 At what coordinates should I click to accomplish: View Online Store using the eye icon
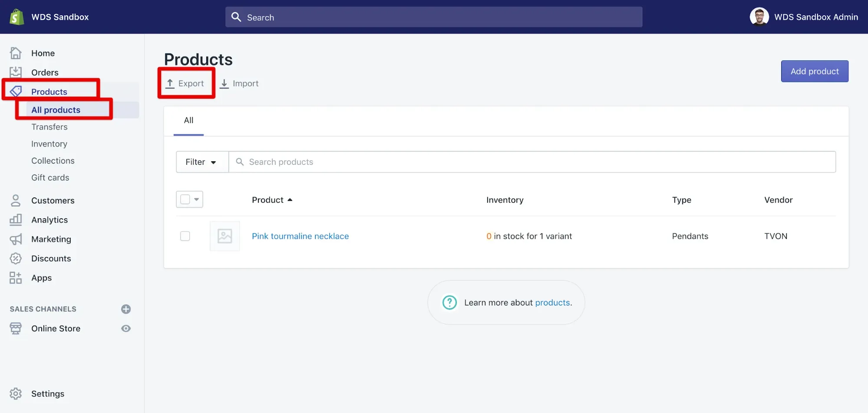[x=126, y=329]
